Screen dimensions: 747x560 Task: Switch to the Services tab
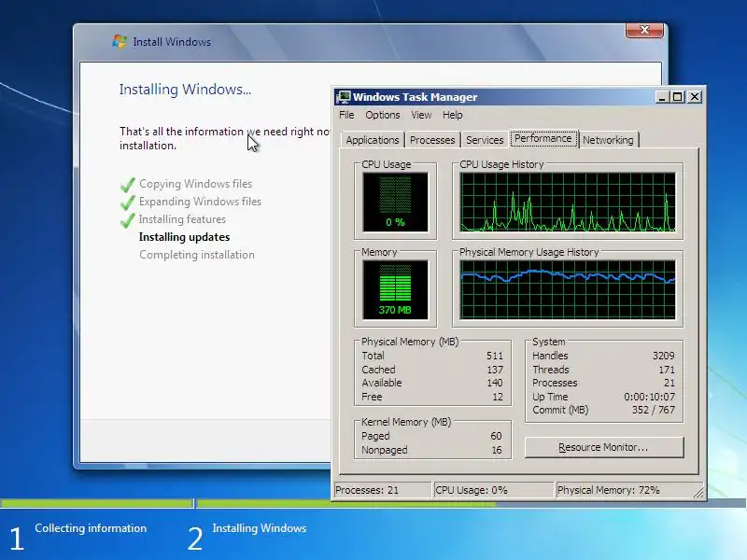pyautogui.click(x=485, y=140)
